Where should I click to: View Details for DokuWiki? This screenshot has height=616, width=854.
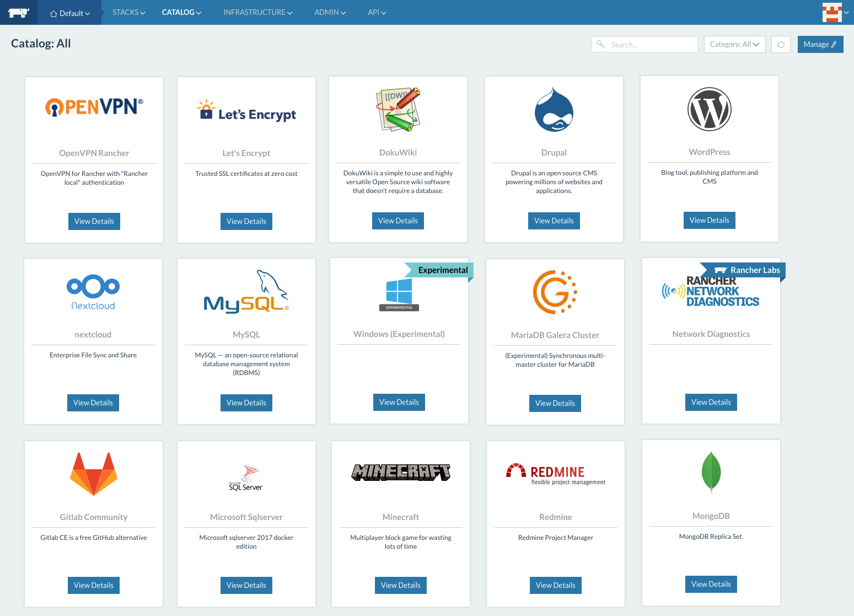click(x=398, y=221)
